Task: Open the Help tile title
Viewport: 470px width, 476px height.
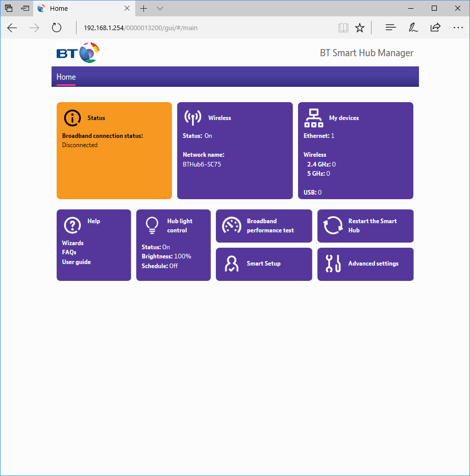Action: [x=94, y=221]
